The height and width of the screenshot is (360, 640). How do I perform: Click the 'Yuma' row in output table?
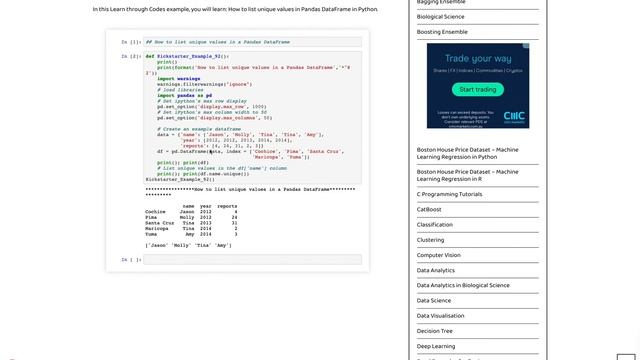(x=191, y=234)
